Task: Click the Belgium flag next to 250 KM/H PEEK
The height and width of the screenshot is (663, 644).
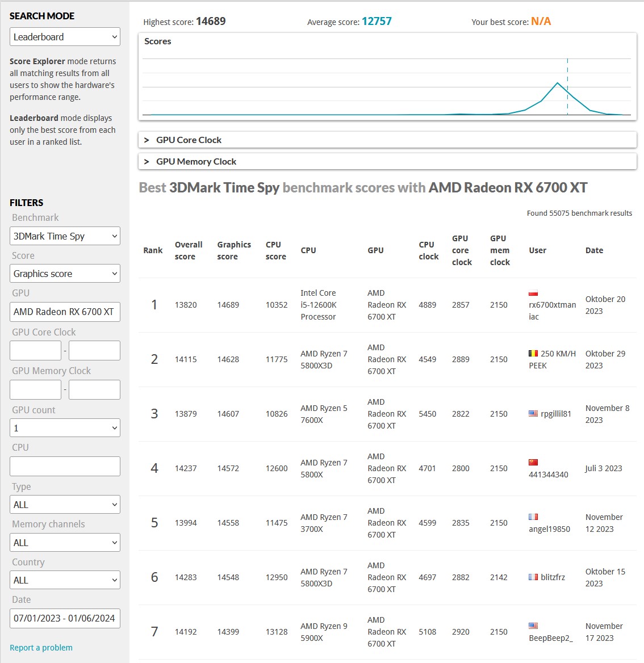Action: (533, 354)
